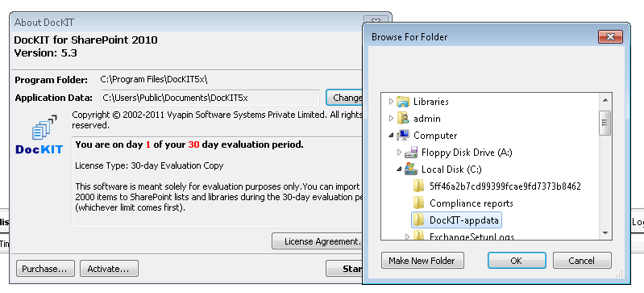Select the Compliance reports folder icon

tap(418, 203)
